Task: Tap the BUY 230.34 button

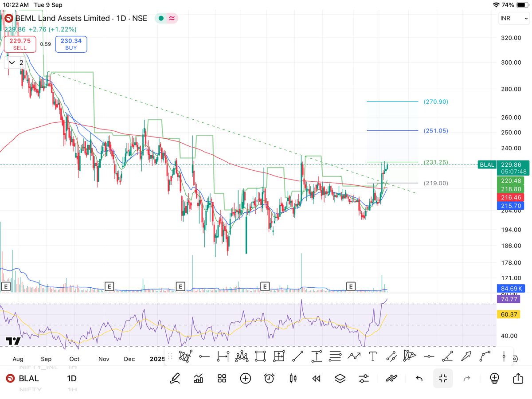Action: 71,44
